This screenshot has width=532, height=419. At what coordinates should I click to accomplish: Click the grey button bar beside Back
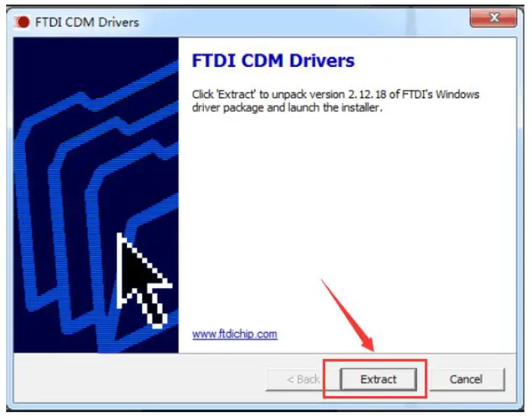pos(139,379)
